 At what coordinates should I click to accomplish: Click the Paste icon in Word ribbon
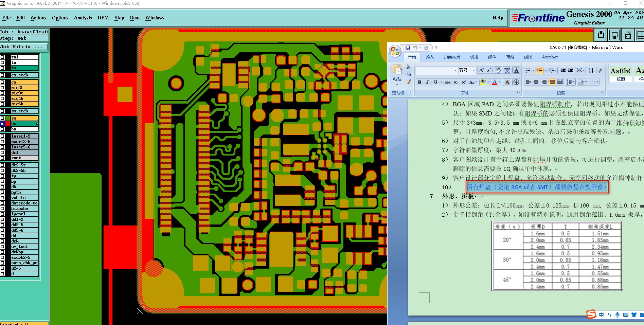click(x=397, y=69)
